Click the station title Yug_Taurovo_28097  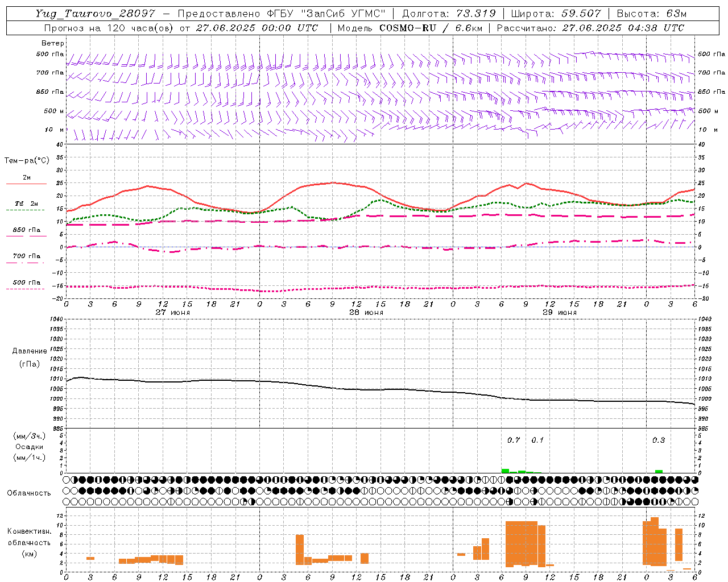tap(95, 14)
